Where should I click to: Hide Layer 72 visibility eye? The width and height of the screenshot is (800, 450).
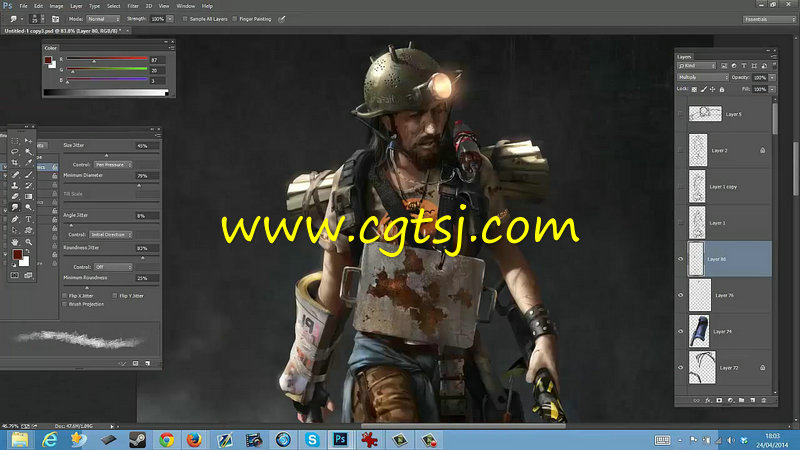[680, 368]
